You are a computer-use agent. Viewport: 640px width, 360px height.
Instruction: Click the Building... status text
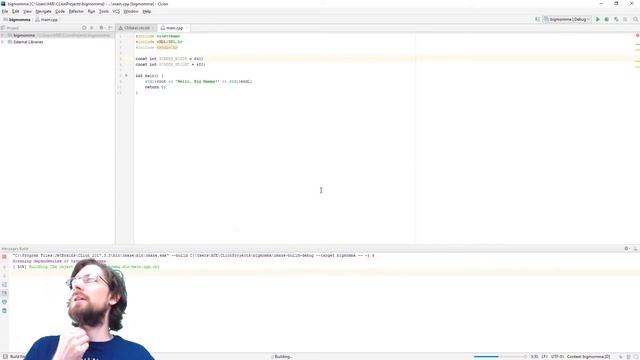tap(283, 357)
